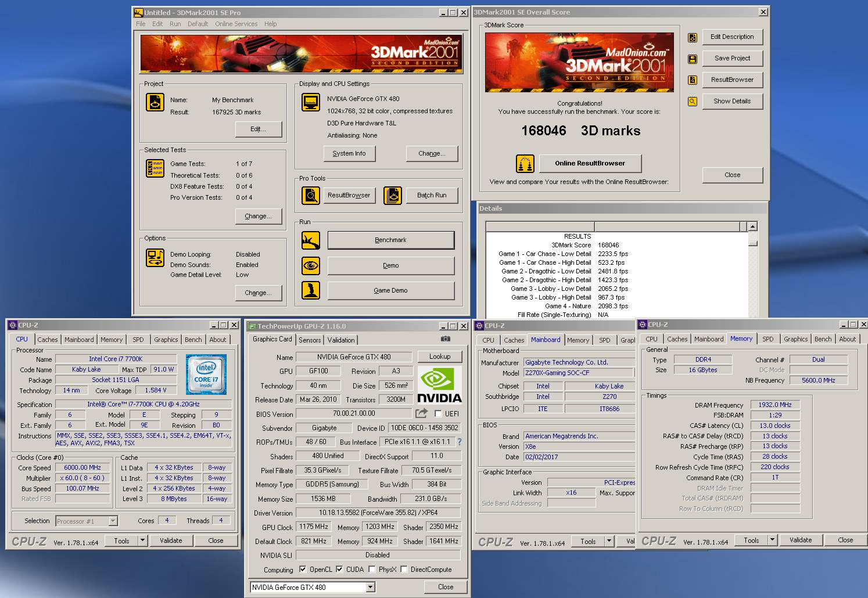The image size is (868, 598).
Task: Toggle the DirectCompute checkbox
Action: pyautogui.click(x=404, y=569)
